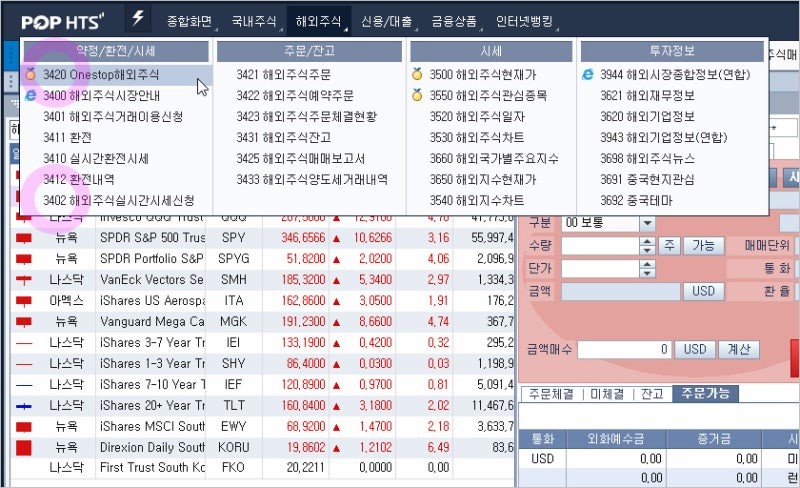800x488 pixels.
Task: Open 3660 해외국가별주요지수
Action: point(494,158)
